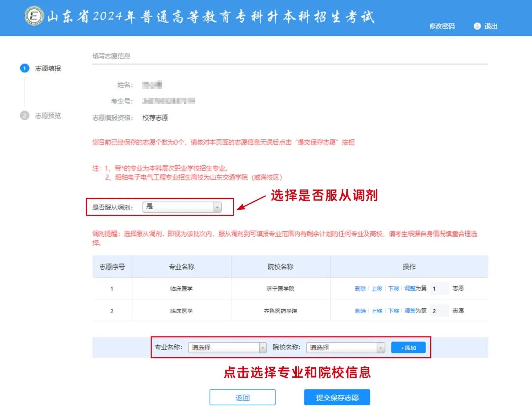The image size is (532, 417).
Task: Open the 院校名称 select dropdown
Action: click(x=345, y=347)
